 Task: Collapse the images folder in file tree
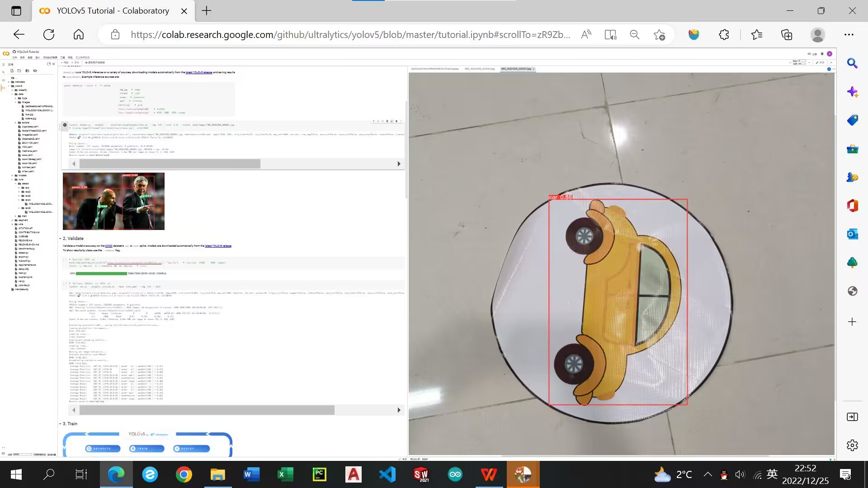16,103
